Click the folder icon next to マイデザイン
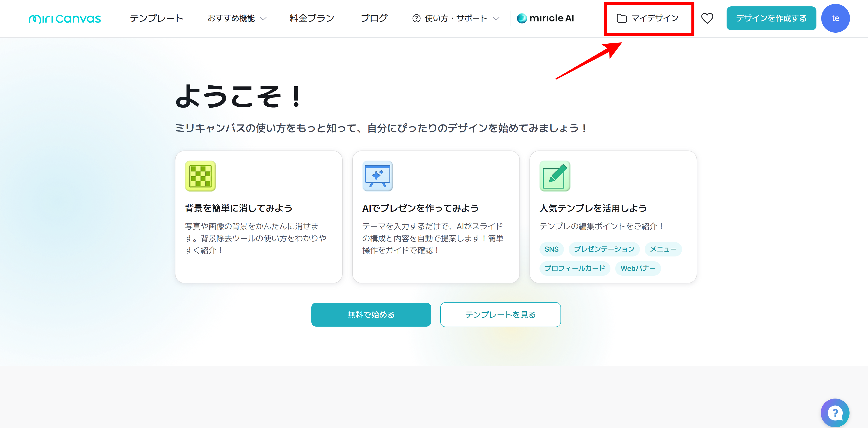868x428 pixels. click(622, 18)
